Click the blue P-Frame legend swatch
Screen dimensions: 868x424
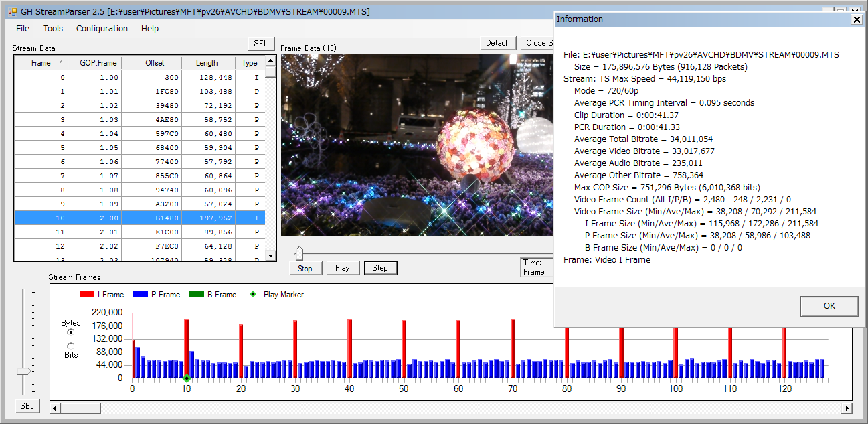click(140, 295)
